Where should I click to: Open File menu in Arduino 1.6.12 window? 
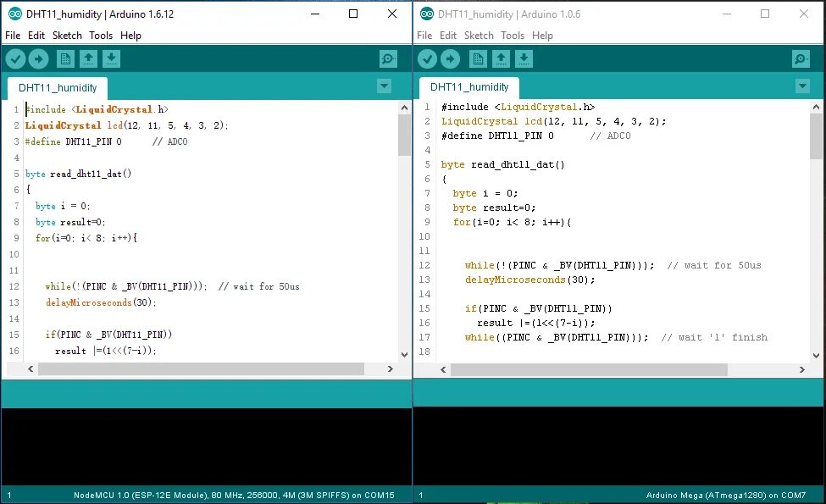13,36
